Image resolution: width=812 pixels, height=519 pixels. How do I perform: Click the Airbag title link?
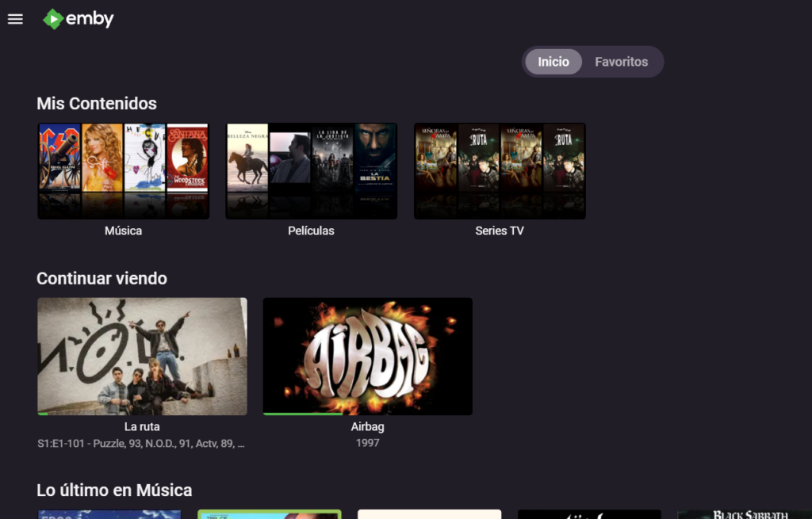click(367, 427)
